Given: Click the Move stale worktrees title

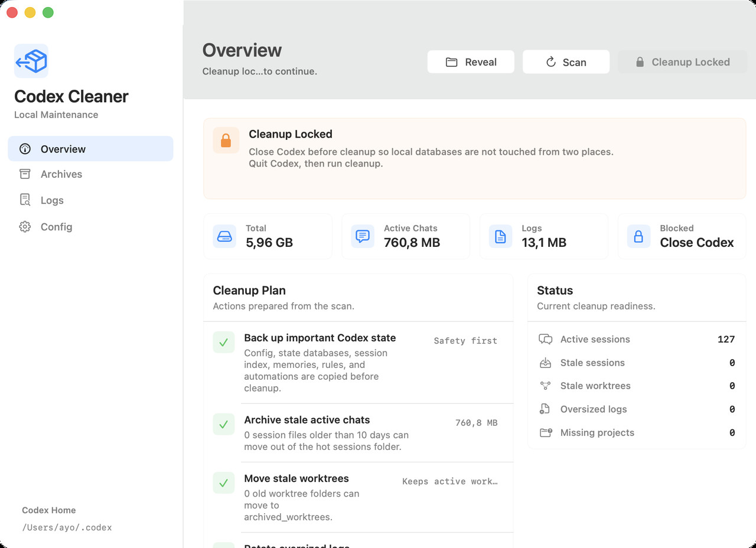Looking at the screenshot, I should (x=296, y=478).
